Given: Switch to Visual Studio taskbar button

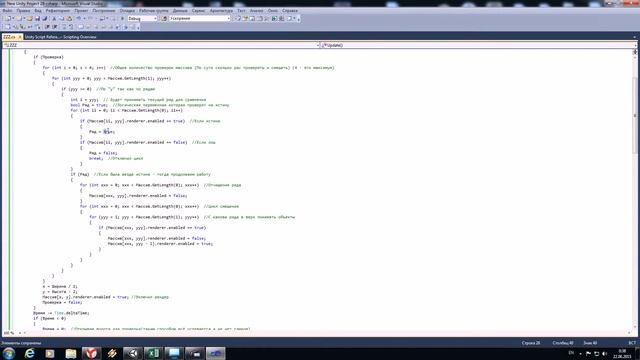Looking at the screenshot, I should [216, 353].
